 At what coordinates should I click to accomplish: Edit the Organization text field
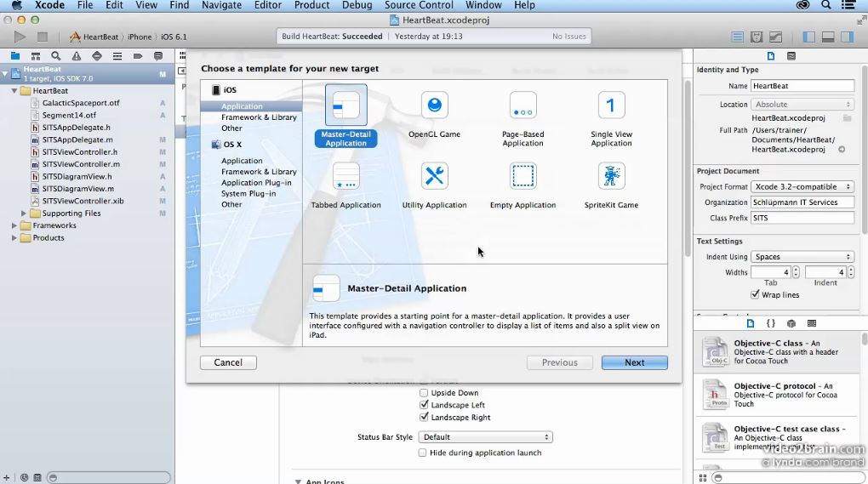(802, 202)
